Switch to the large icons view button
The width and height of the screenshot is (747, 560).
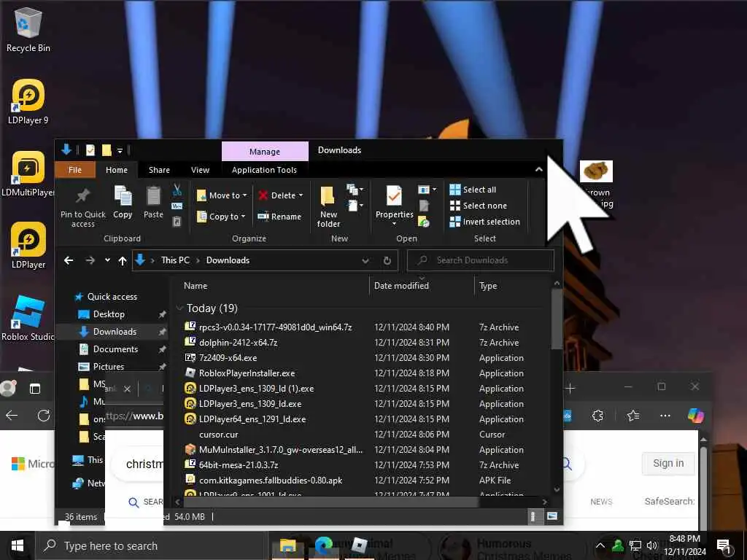(x=552, y=516)
